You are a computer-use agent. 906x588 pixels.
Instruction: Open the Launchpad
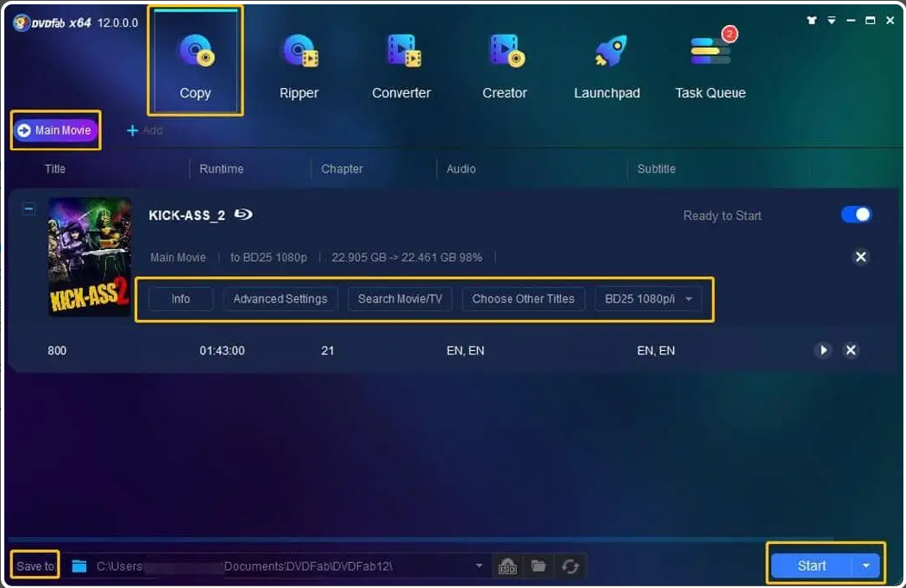pyautogui.click(x=607, y=66)
